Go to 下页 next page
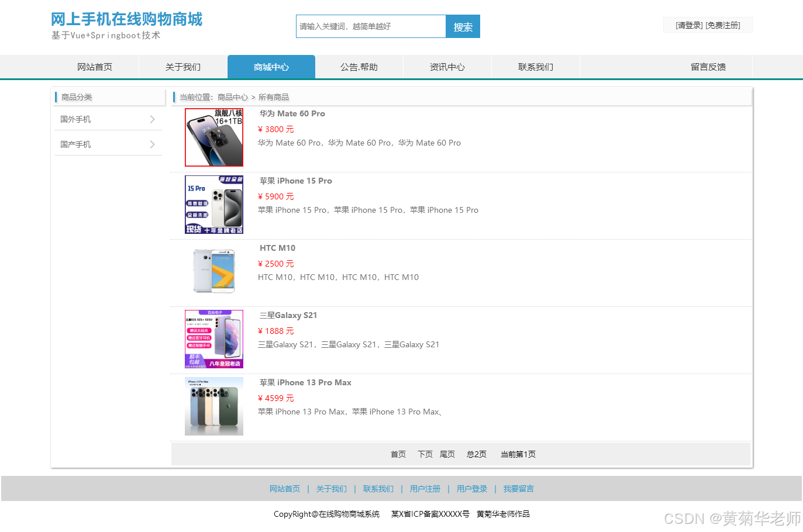Viewport: 803px width, 532px height. coord(425,454)
